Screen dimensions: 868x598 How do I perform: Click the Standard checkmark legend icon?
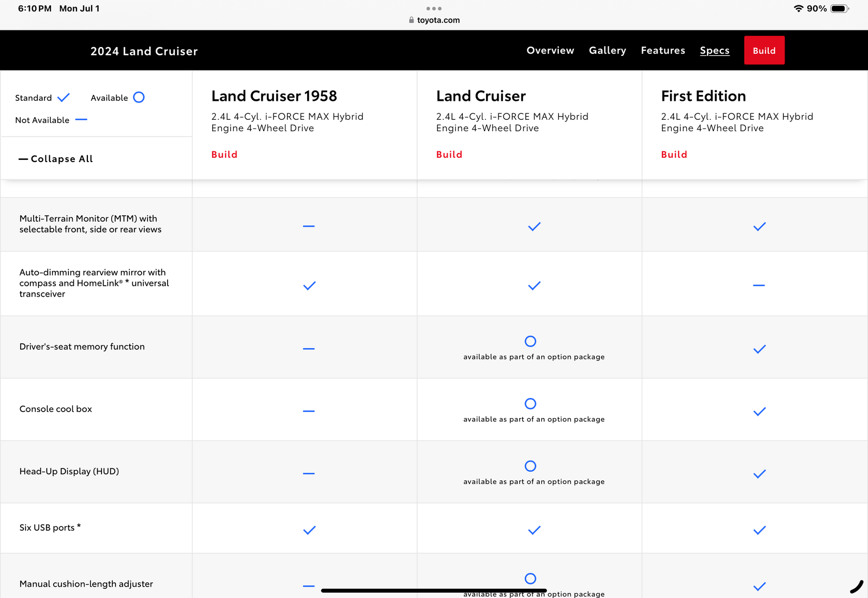(63, 98)
